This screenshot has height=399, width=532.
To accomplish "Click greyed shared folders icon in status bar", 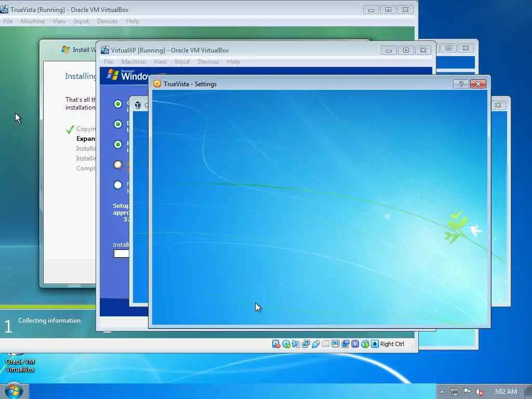I will (x=325, y=344).
